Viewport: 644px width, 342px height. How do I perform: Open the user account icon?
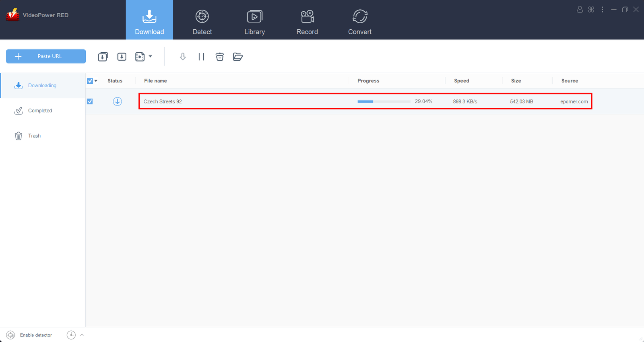580,9
